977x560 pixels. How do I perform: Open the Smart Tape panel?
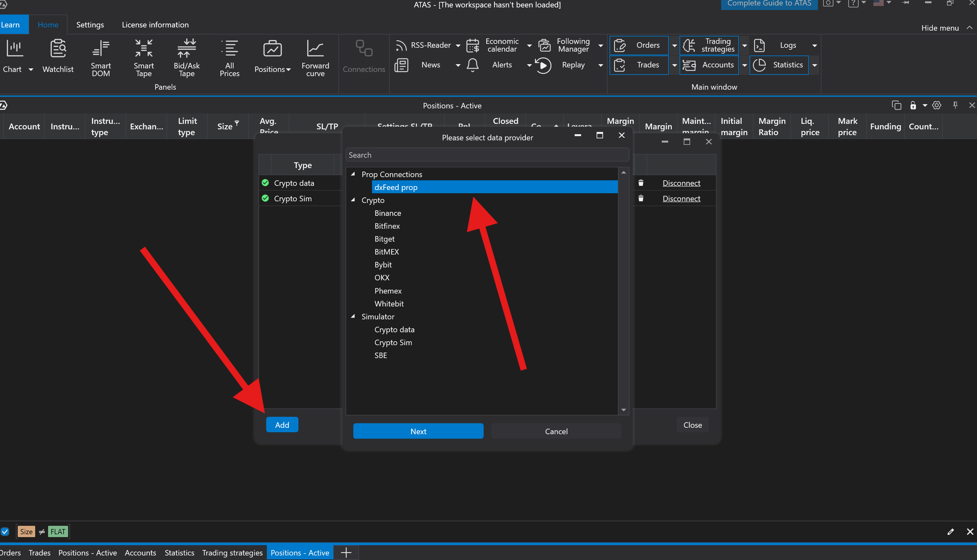coord(144,58)
